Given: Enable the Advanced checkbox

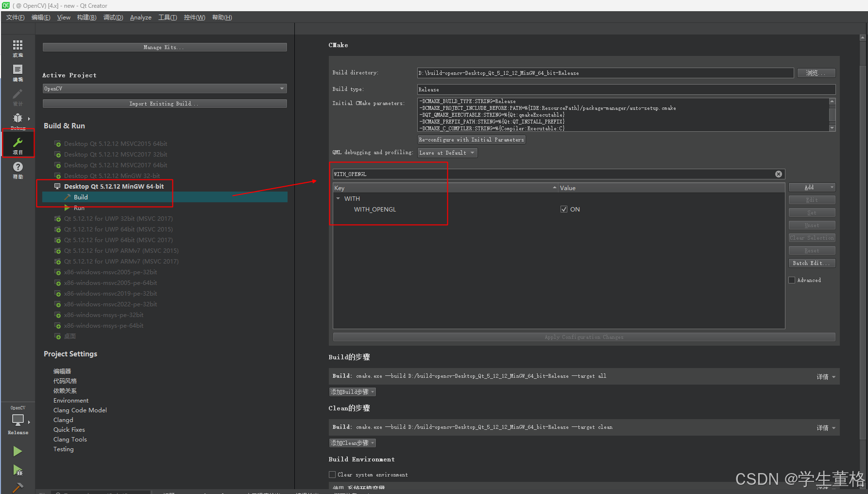Looking at the screenshot, I should click(792, 280).
